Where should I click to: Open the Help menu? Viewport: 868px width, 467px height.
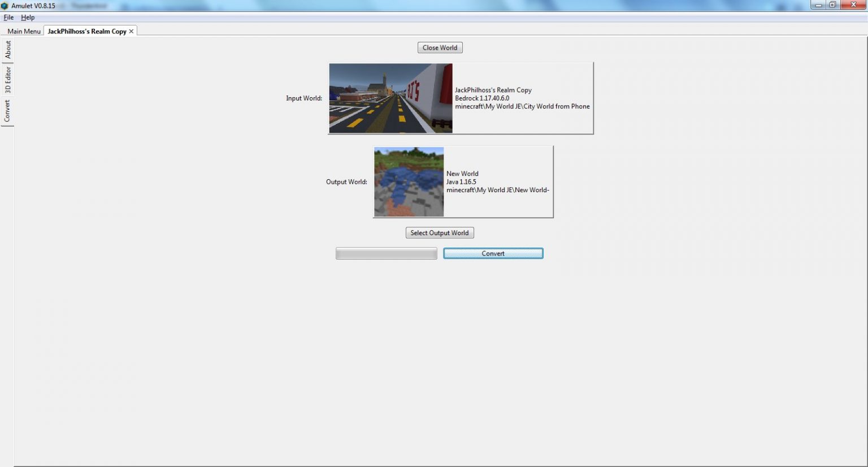28,18
